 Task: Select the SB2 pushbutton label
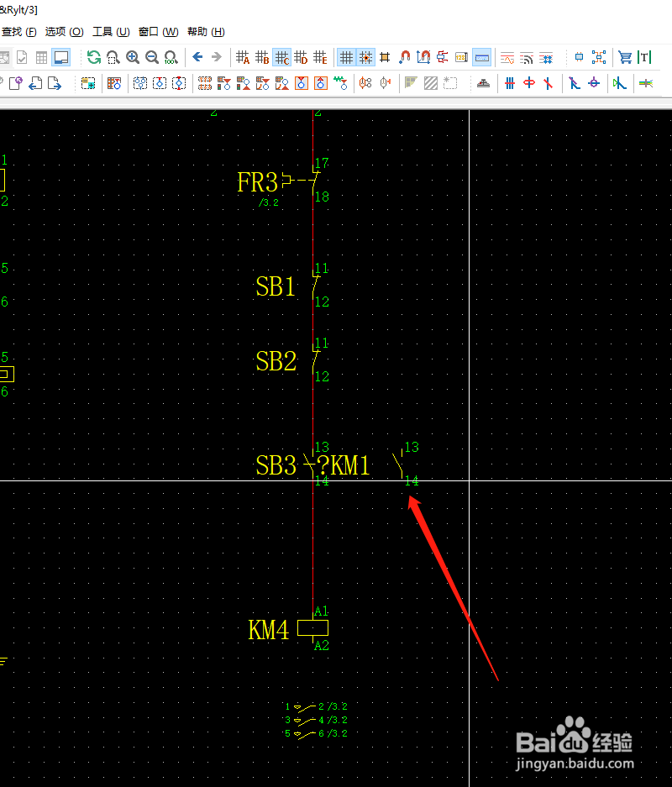coord(276,361)
